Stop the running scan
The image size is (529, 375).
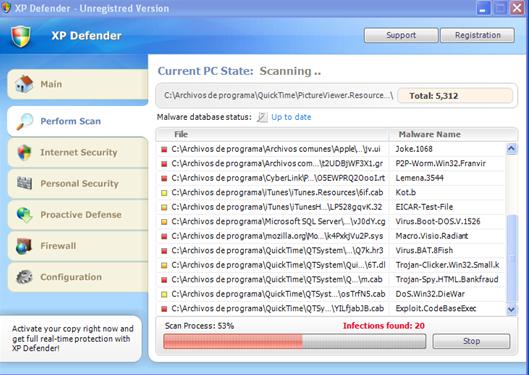(471, 341)
